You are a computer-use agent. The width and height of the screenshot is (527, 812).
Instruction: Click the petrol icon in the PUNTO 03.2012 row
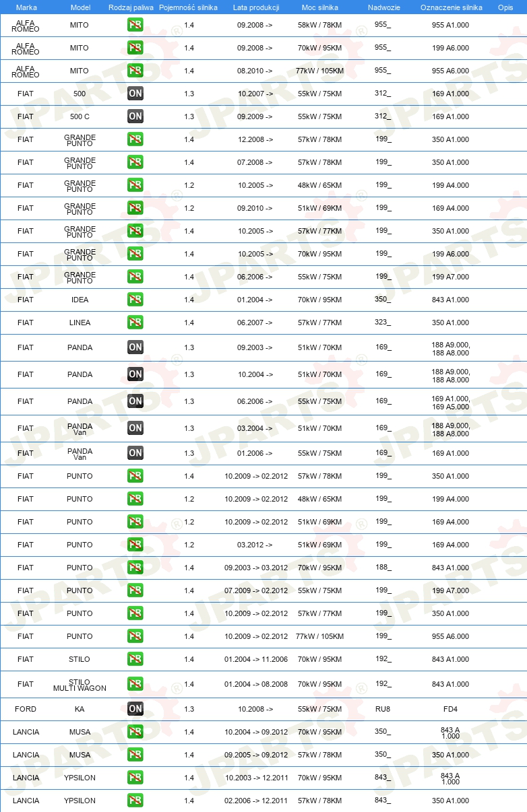pyautogui.click(x=135, y=545)
